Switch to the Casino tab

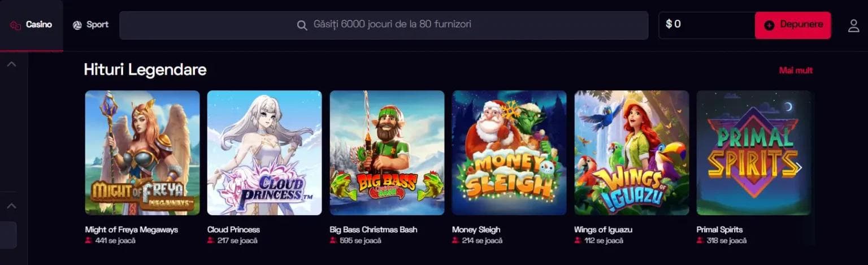point(31,25)
